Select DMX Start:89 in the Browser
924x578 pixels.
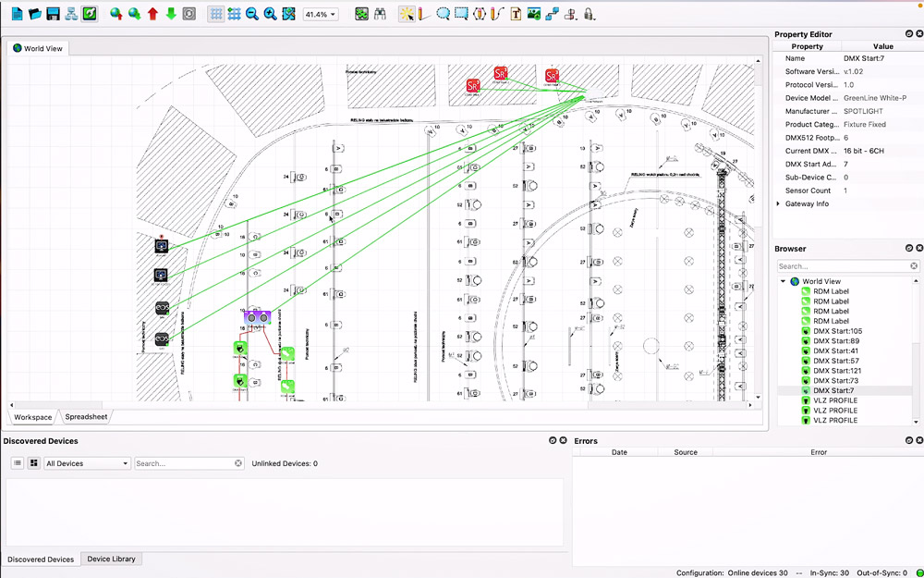[836, 341]
